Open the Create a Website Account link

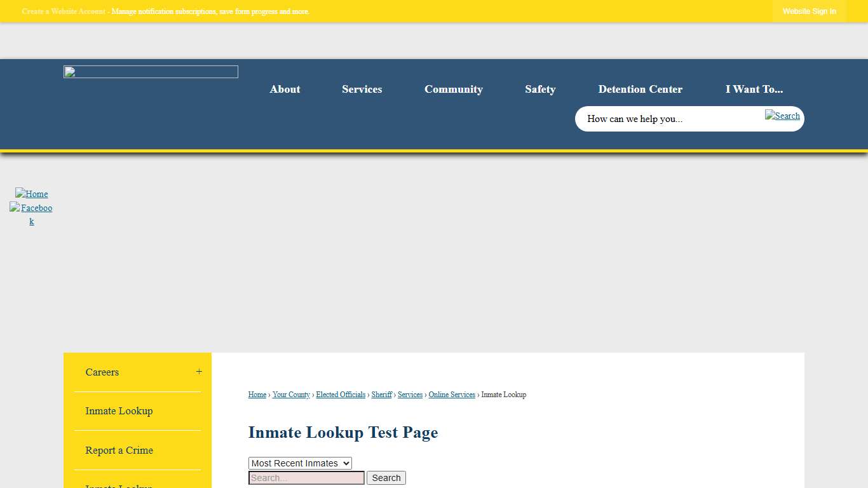pos(63,11)
